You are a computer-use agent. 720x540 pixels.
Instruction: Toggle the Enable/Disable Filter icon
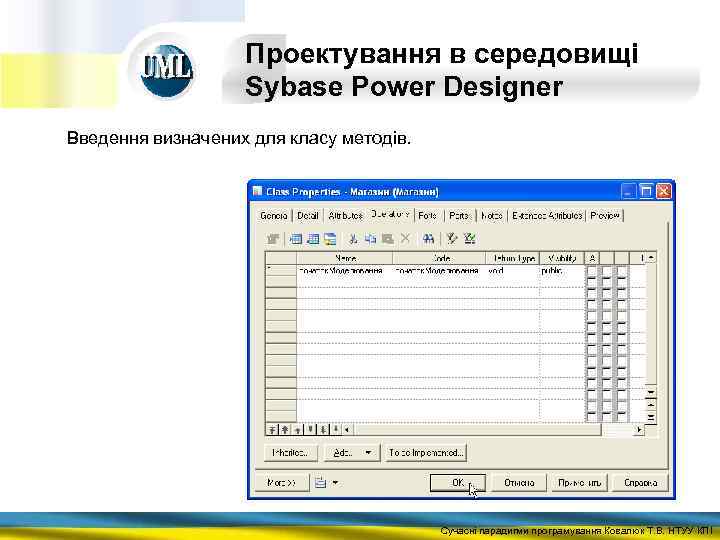(469, 238)
